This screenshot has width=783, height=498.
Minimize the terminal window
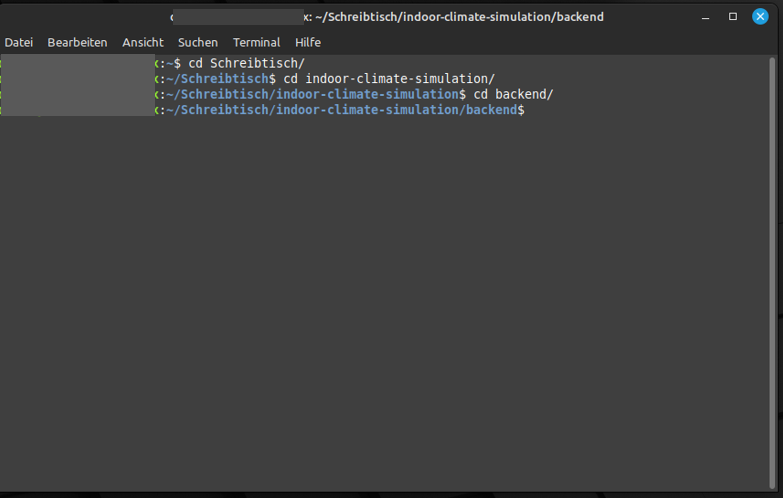[706, 17]
